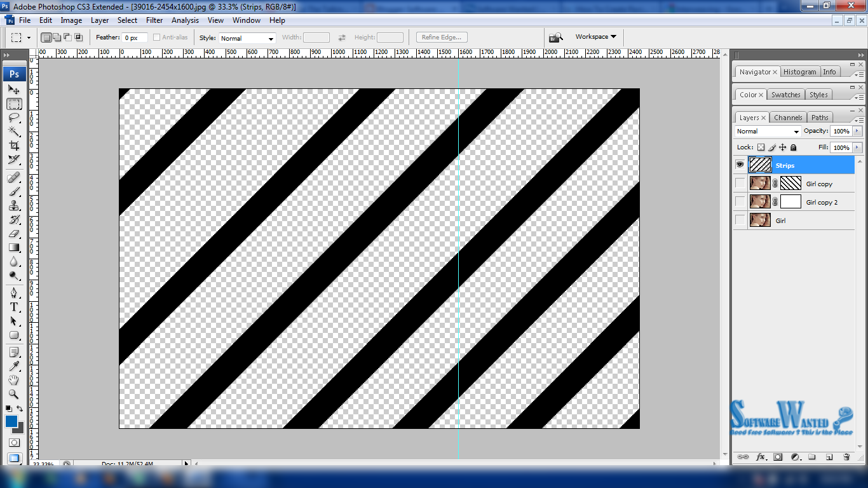Open the Filter menu
The image size is (868, 488).
[154, 20]
